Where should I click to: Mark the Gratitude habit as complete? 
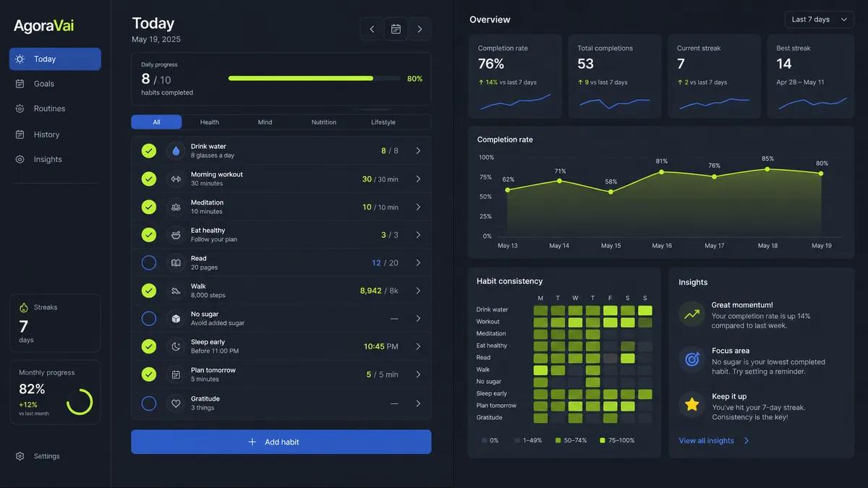point(149,403)
